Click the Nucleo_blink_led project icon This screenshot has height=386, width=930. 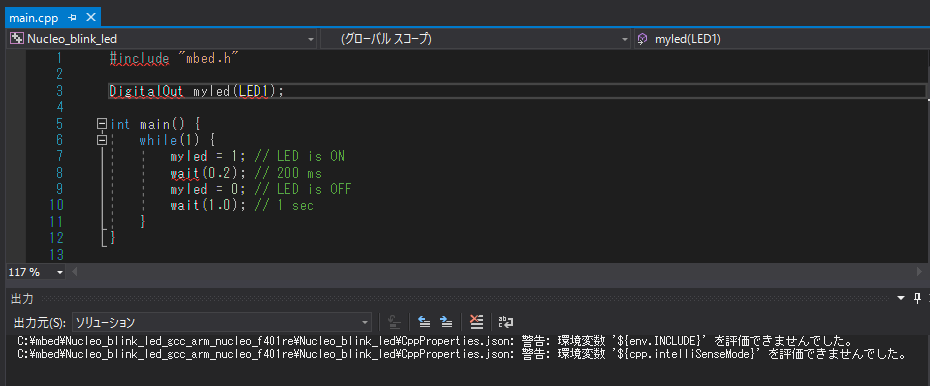click(x=17, y=39)
